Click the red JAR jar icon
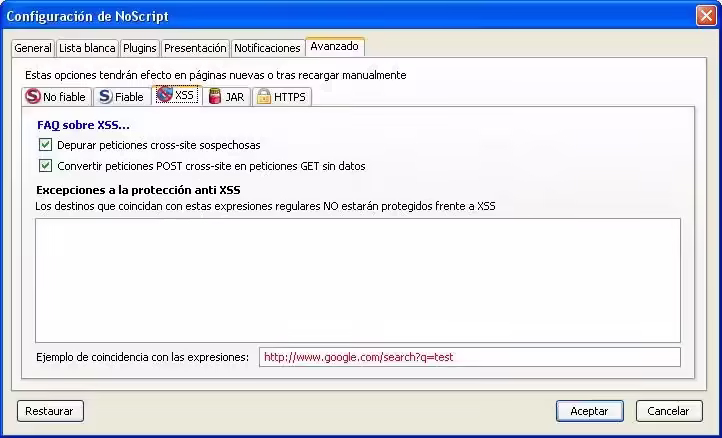Screen dimensions: 722x438 pos(215,96)
